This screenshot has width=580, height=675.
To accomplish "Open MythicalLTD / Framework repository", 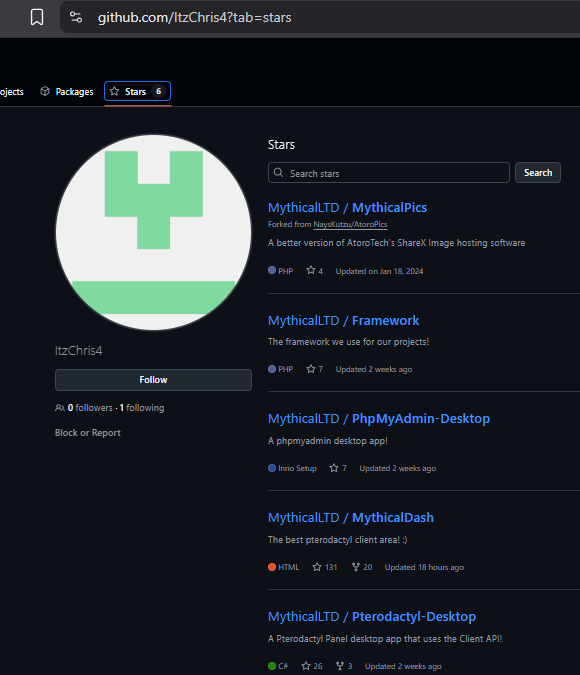I will pyautogui.click(x=343, y=321).
